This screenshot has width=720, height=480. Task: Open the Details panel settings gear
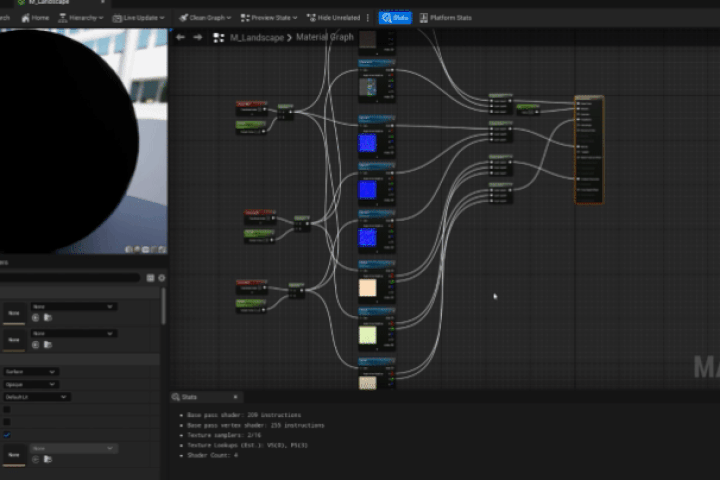click(162, 278)
